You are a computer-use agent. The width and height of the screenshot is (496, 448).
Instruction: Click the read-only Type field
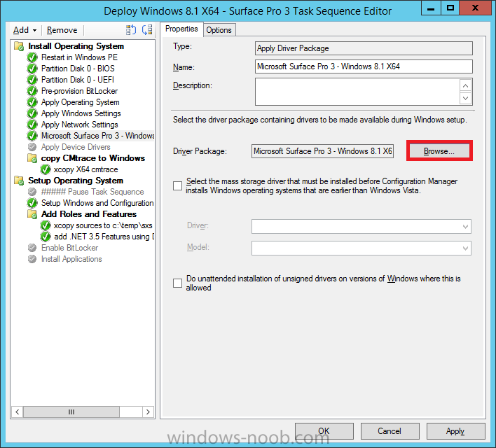click(x=364, y=48)
